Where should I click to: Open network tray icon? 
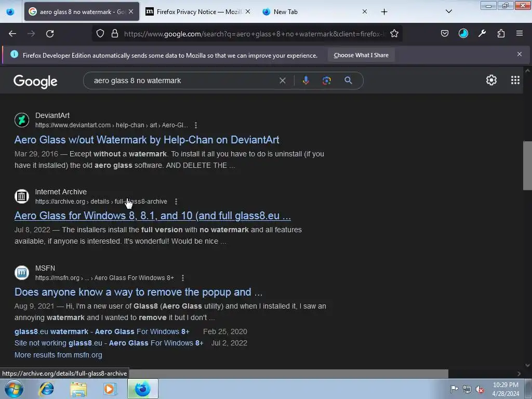pyautogui.click(x=467, y=390)
